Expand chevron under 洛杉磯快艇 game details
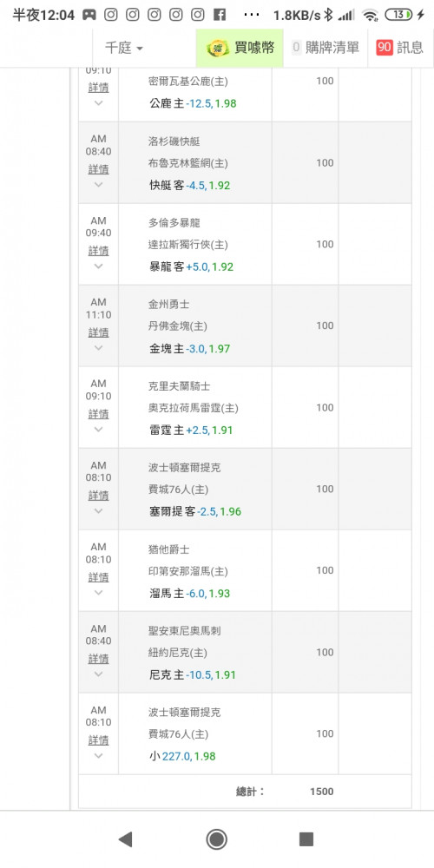The height and width of the screenshot is (868, 434). (x=99, y=184)
